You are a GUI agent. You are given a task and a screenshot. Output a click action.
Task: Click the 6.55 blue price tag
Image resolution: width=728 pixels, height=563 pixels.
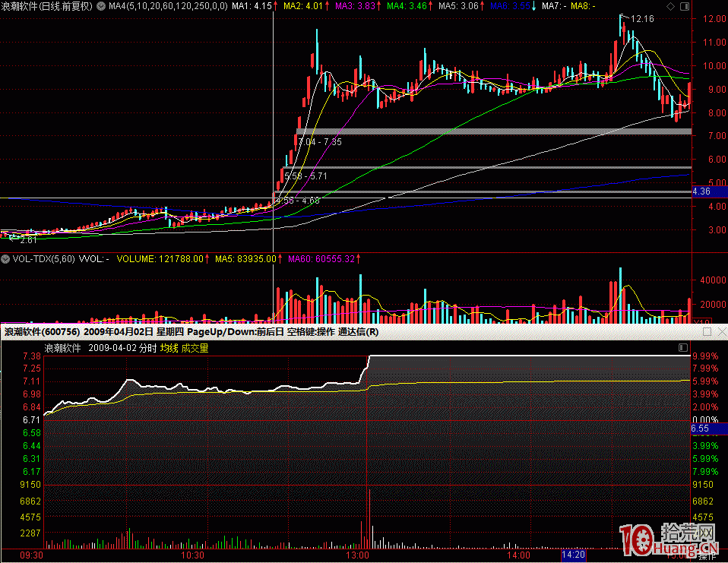click(x=701, y=429)
